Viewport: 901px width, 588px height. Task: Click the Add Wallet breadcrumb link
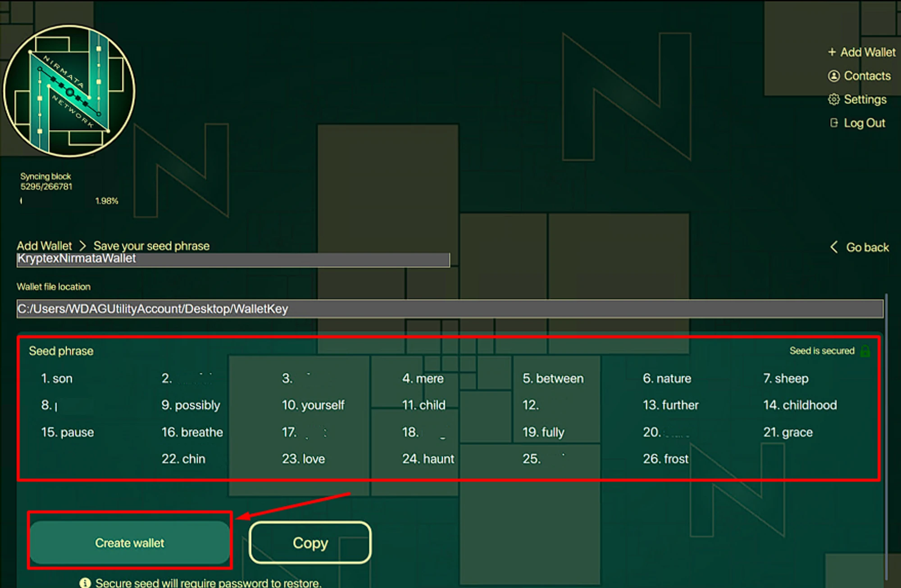click(x=44, y=246)
